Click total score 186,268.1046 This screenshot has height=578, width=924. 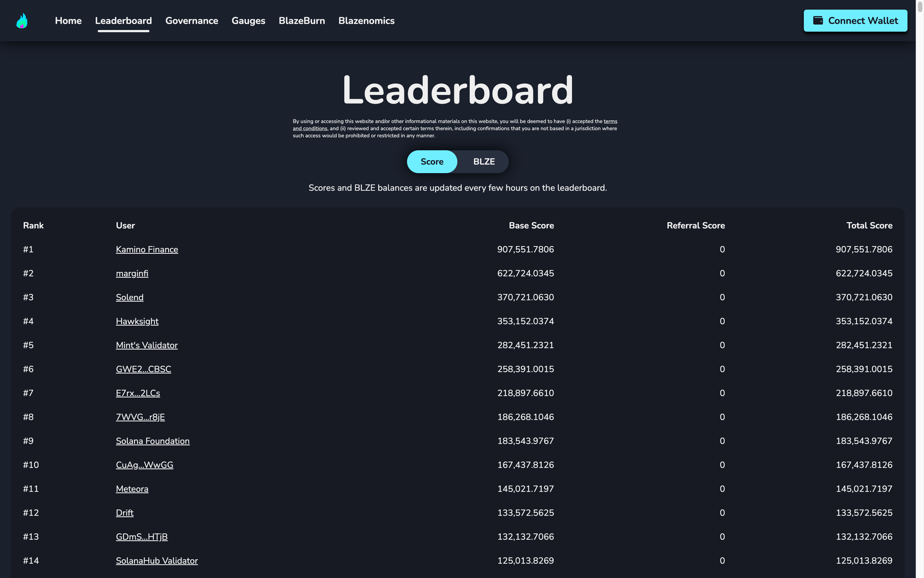pos(864,417)
